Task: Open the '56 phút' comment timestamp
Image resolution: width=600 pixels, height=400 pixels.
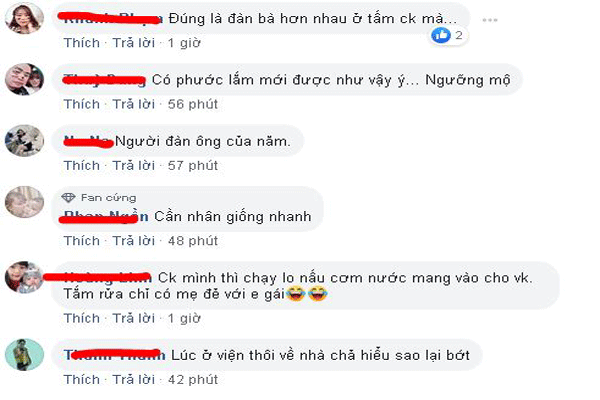Action: (x=193, y=104)
